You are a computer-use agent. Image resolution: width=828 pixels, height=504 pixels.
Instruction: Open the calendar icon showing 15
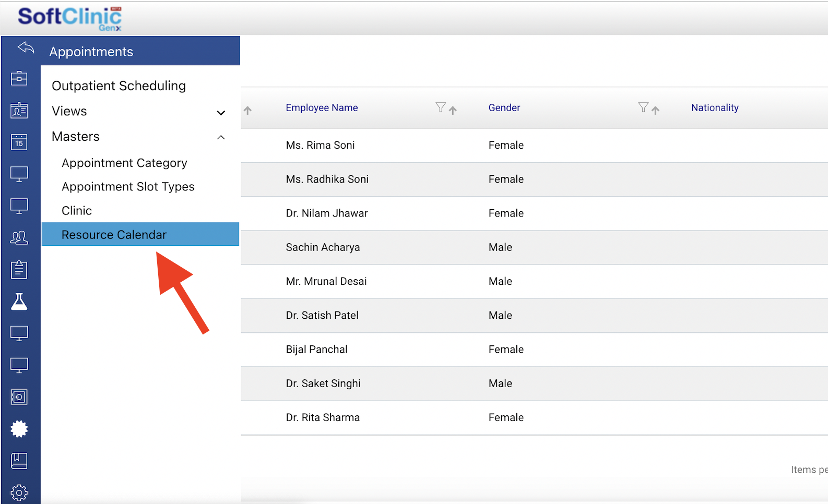19,142
